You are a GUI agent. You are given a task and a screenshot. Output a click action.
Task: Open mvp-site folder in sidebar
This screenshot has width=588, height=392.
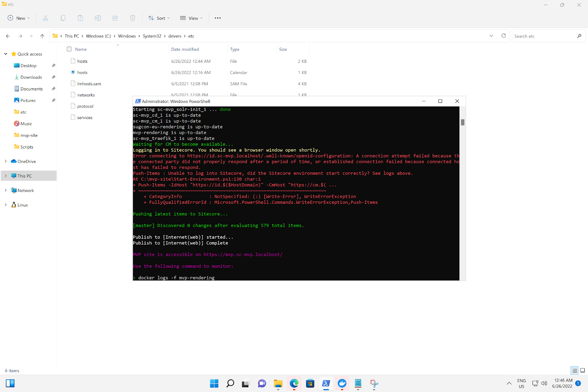coord(29,135)
